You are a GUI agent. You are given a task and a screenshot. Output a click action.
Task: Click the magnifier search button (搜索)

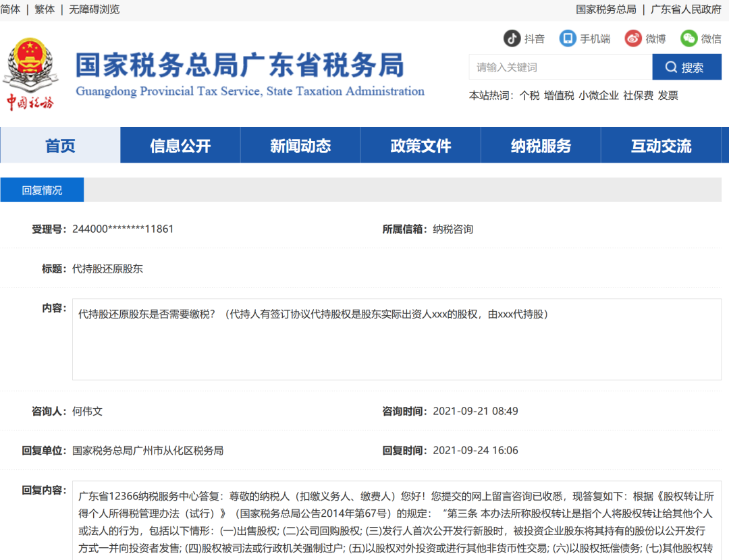click(686, 67)
